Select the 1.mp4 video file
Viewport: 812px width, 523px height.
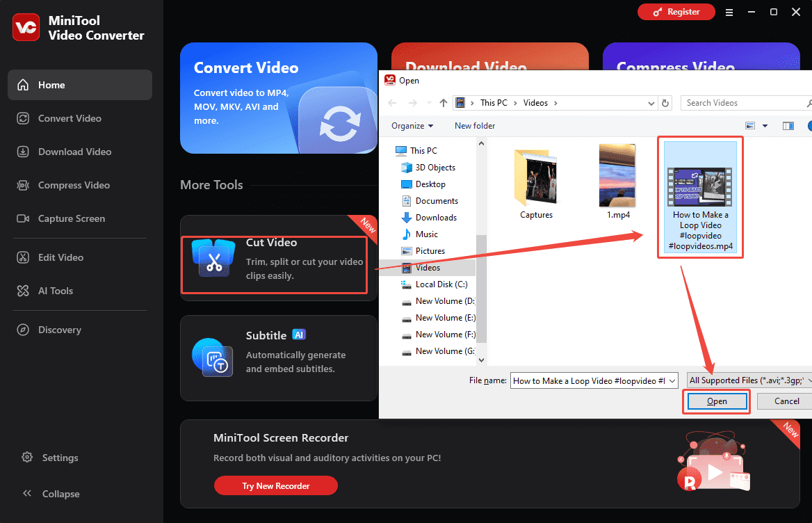point(618,182)
